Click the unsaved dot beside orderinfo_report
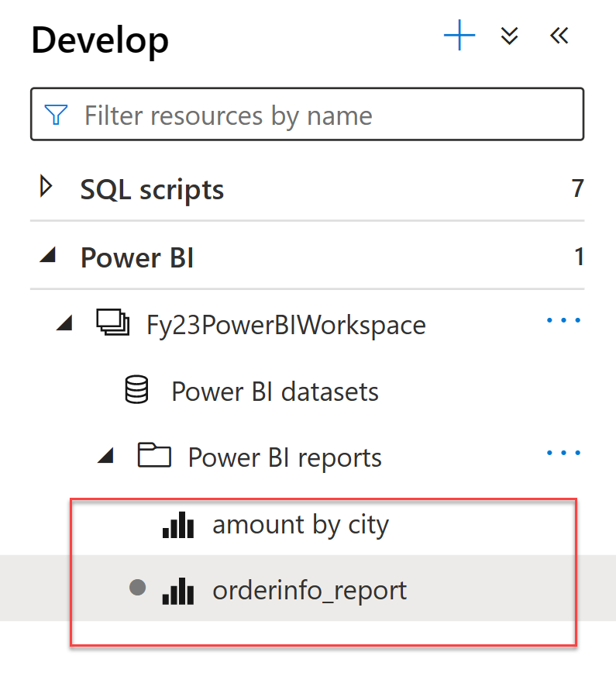The width and height of the screenshot is (616, 673). 138,587
